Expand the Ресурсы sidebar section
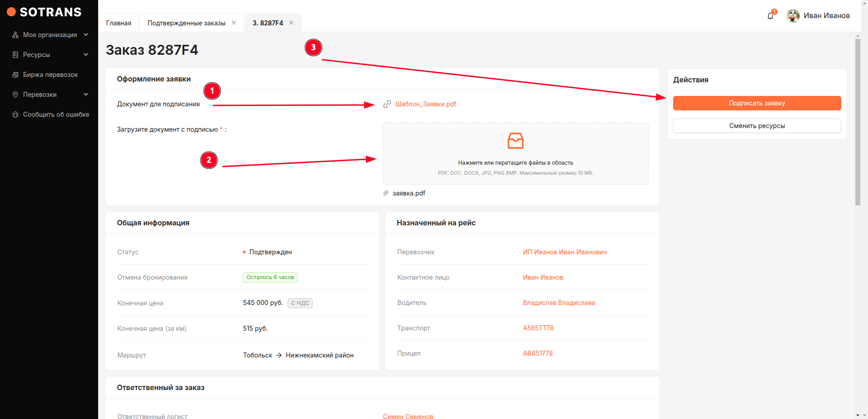Viewport: 868px width, 419px height. coord(50,55)
